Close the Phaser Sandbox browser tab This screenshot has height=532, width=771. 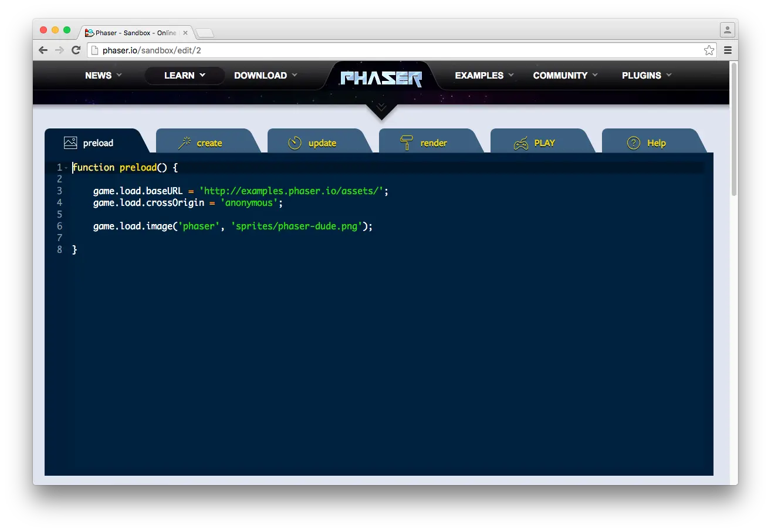coord(185,33)
